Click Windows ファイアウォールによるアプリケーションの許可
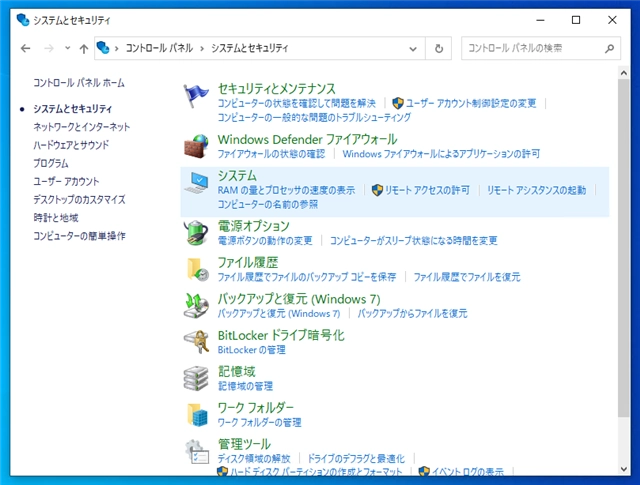The image size is (640, 485). point(441,154)
